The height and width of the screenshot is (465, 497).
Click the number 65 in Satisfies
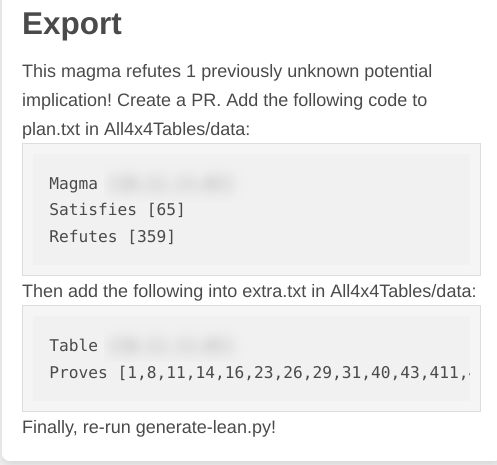tap(166, 210)
